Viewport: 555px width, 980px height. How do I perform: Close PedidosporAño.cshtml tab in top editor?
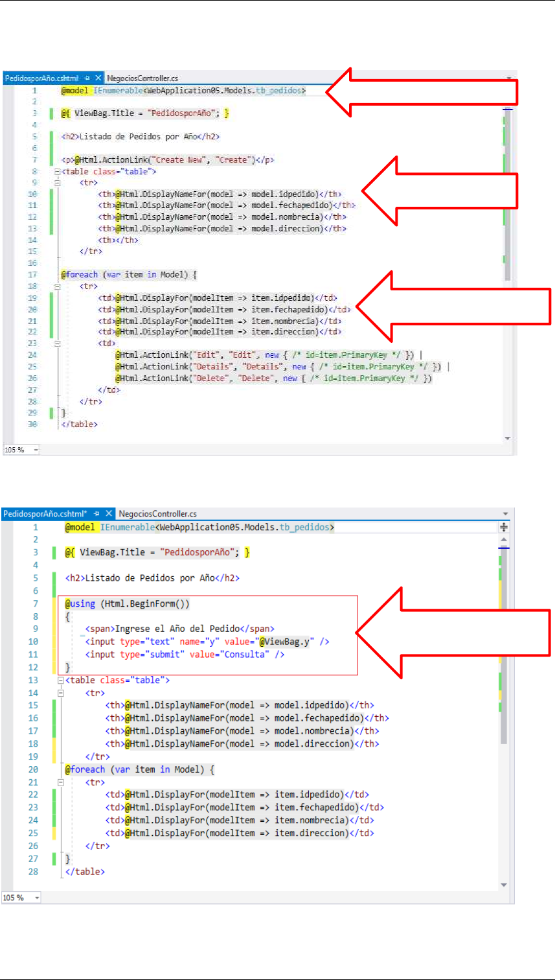tap(98, 78)
